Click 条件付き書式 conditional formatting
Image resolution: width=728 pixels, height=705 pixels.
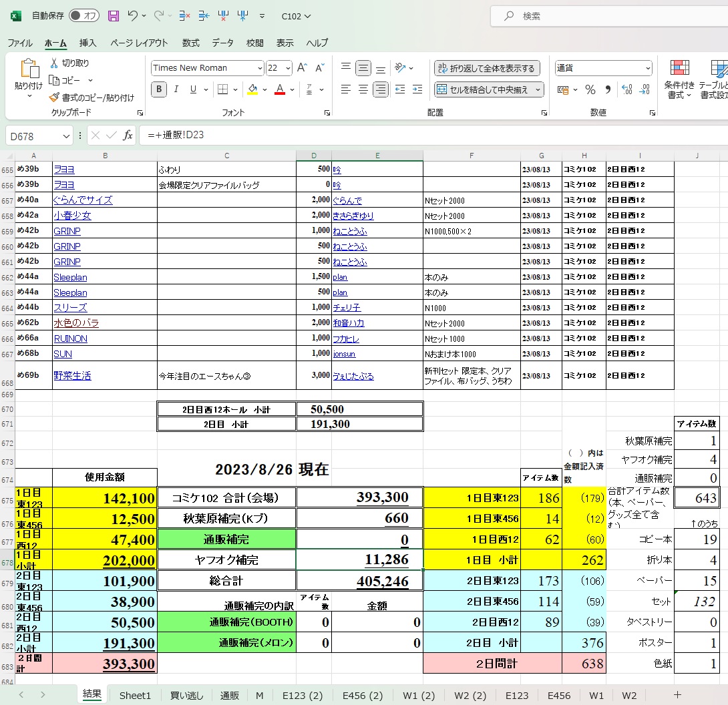[679, 79]
